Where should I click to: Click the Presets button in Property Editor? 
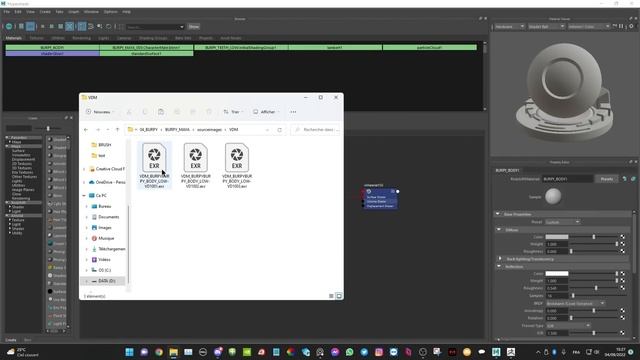pyautogui.click(x=607, y=179)
